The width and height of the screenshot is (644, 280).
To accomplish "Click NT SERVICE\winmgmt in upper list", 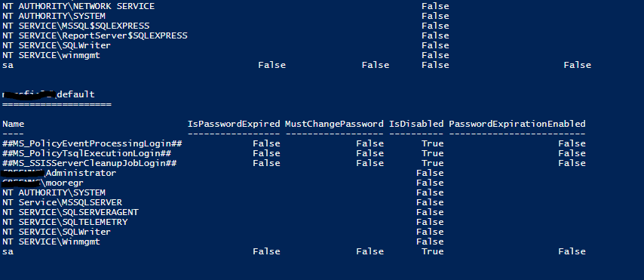I will pos(51,55).
